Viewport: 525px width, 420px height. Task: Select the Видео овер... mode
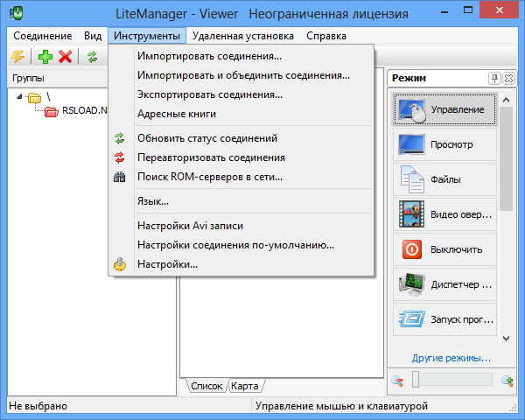tap(444, 214)
